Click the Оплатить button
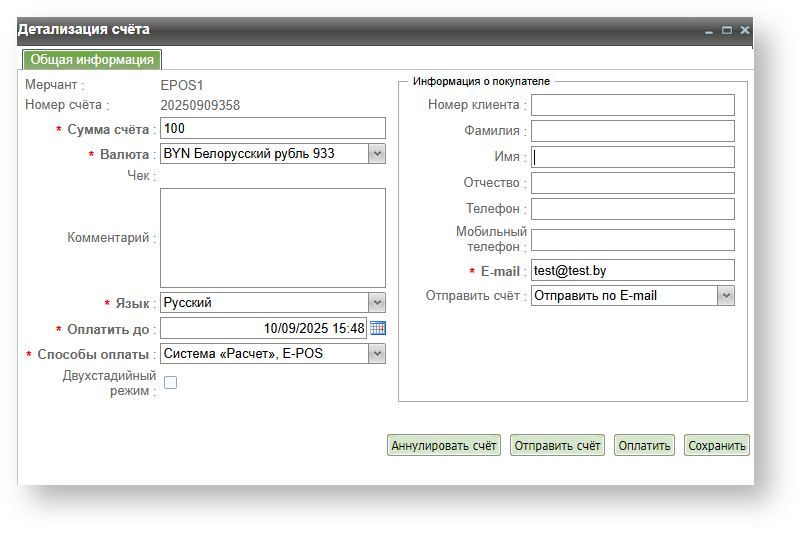 click(x=644, y=446)
